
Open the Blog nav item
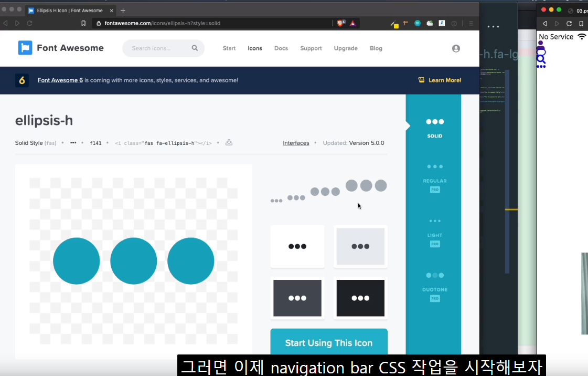(x=376, y=48)
